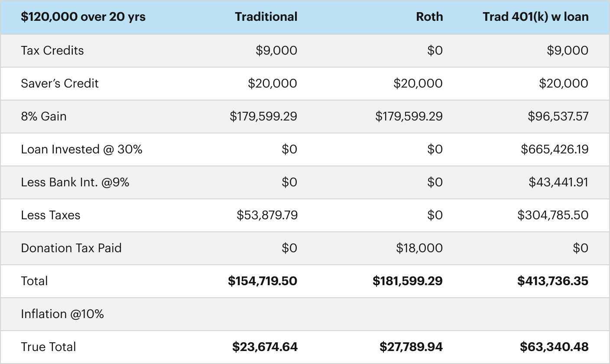Image resolution: width=610 pixels, height=364 pixels.
Task: Select the $413,736.35 total value
Action: coord(553,281)
